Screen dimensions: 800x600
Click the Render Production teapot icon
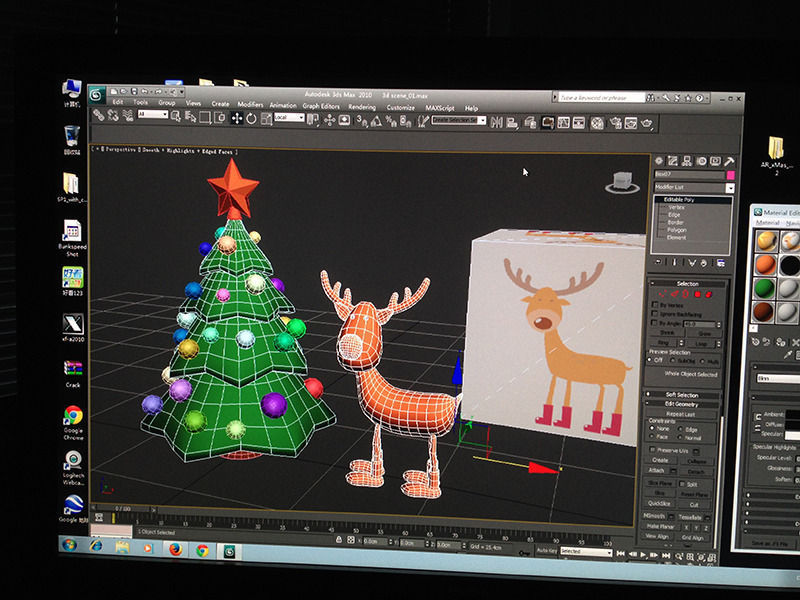647,123
